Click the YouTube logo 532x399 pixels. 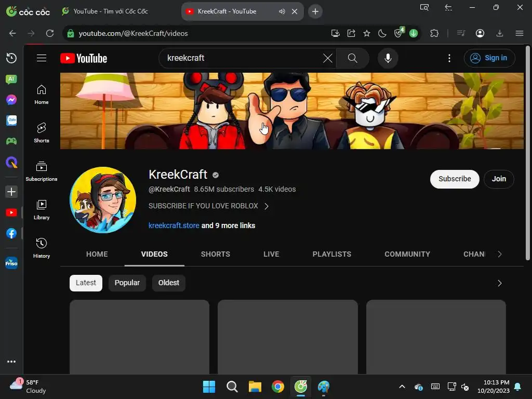coord(84,58)
